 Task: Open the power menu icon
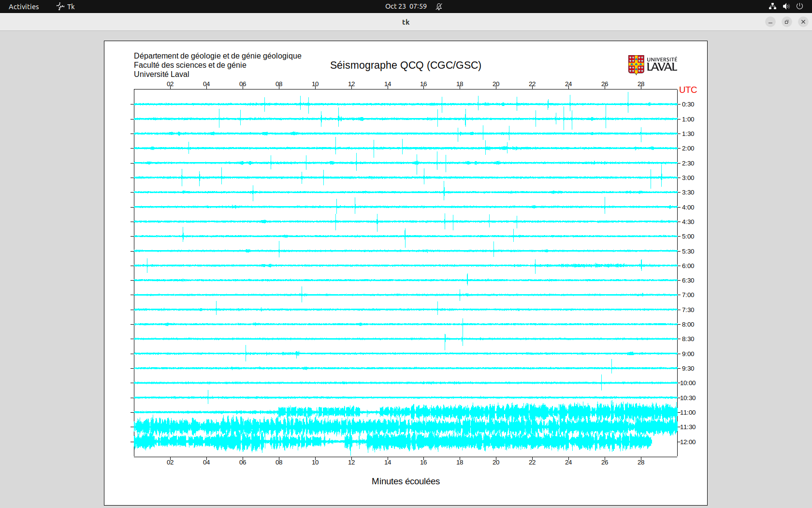coord(799,6)
